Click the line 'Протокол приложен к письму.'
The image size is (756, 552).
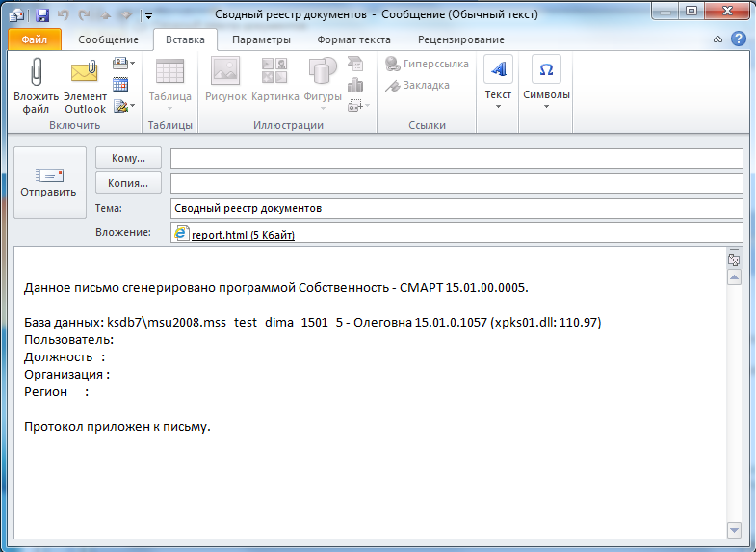coord(117,426)
